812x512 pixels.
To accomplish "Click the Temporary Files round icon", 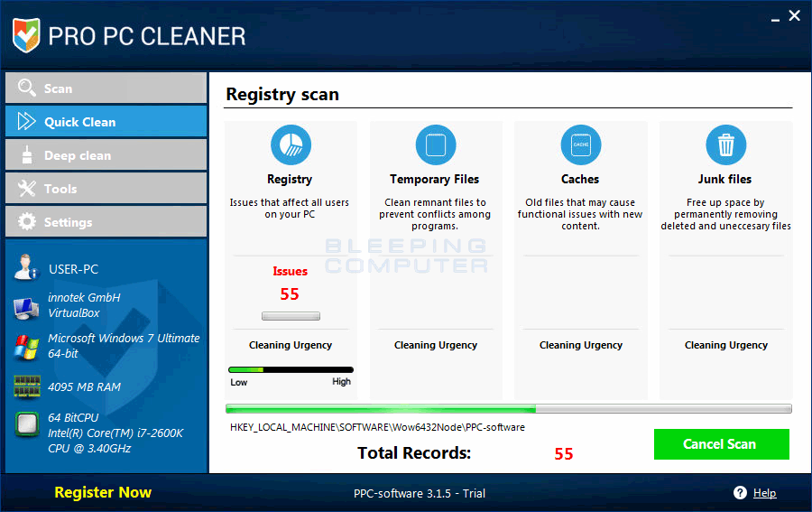I will coord(436,144).
